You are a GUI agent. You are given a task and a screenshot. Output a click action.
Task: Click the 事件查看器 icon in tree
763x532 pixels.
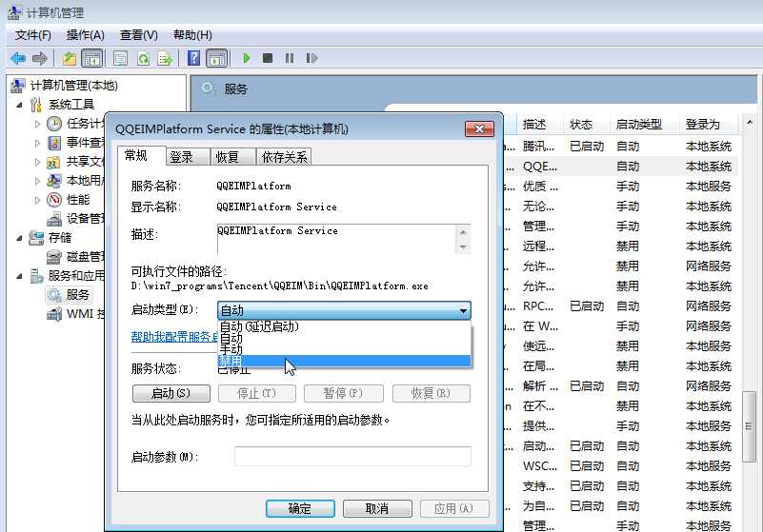[54, 143]
